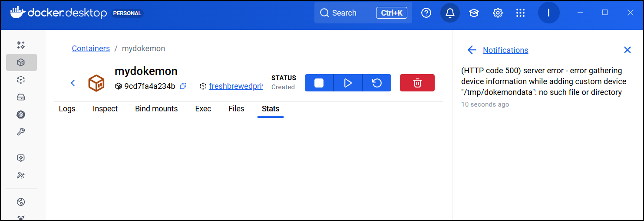The width and height of the screenshot is (644, 221).
Task: Open the Inspect tab
Action: coord(105,109)
